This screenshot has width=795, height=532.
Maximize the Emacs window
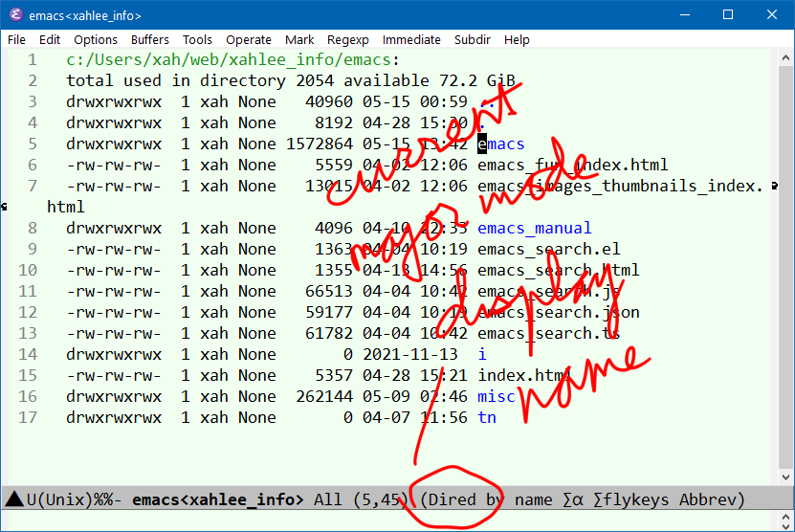click(x=728, y=14)
